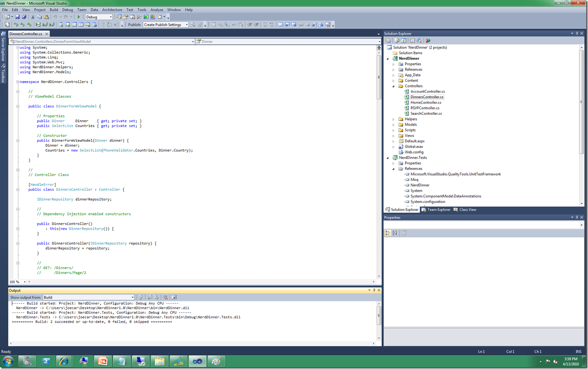Select Global.asax in Solution Explorer
This screenshot has height=369, width=588.
tap(414, 147)
